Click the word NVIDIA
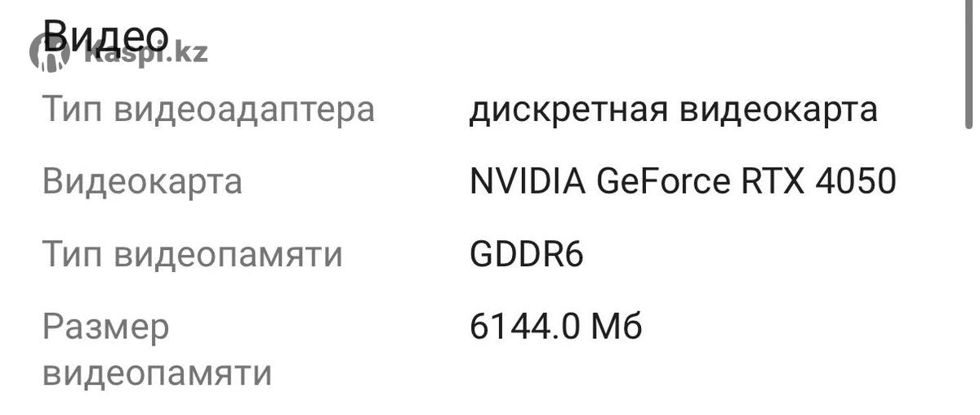This screenshot has height=415, width=980. (x=528, y=181)
